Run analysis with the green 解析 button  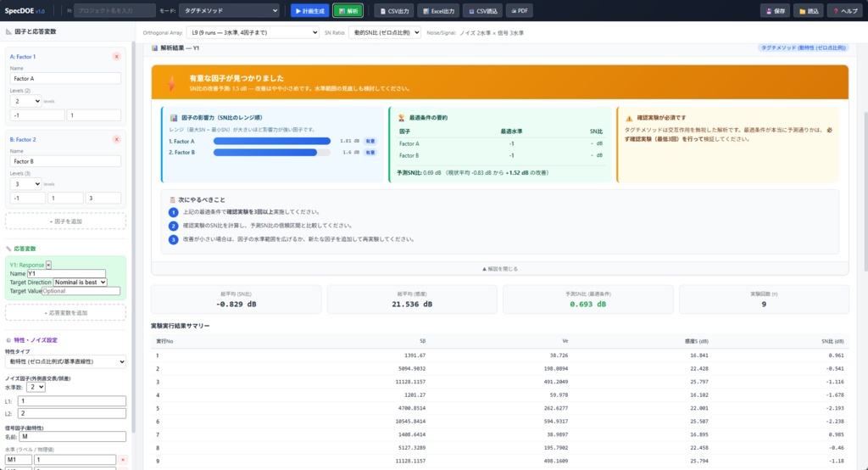pos(348,10)
